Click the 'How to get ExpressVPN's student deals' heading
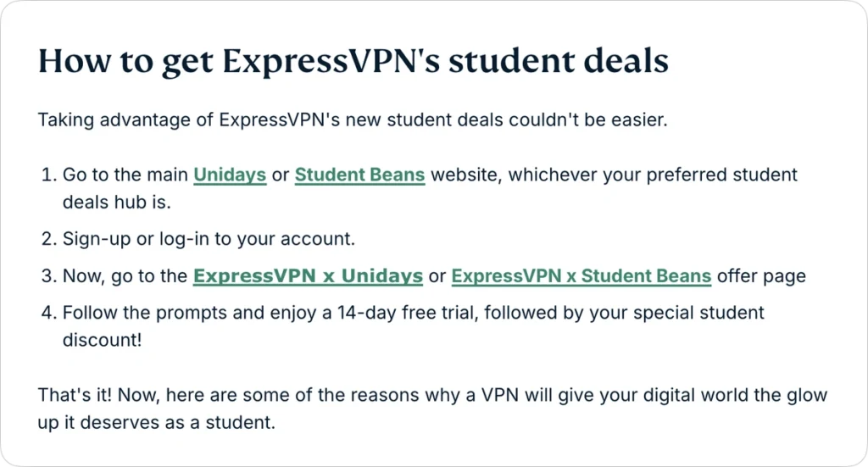Image resolution: width=868 pixels, height=467 pixels. (353, 61)
